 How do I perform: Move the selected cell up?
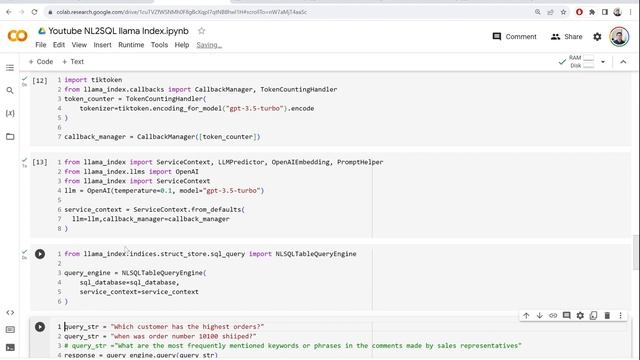[526, 316]
